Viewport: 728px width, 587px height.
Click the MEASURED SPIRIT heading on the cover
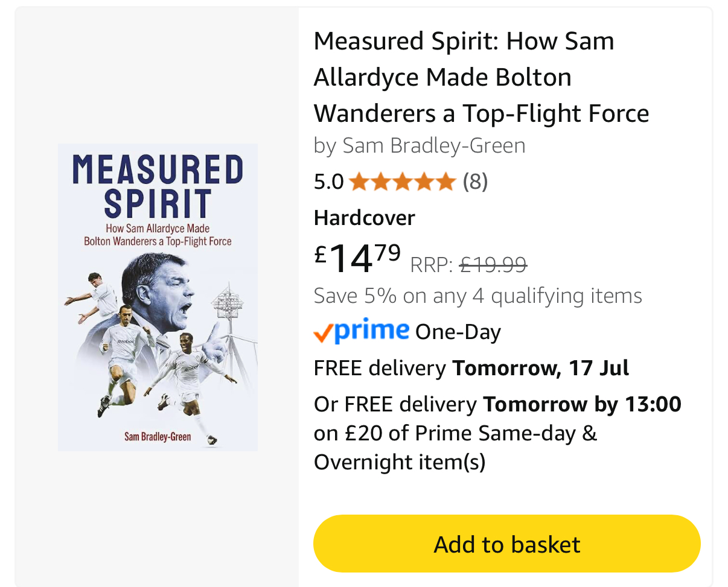coord(158,186)
